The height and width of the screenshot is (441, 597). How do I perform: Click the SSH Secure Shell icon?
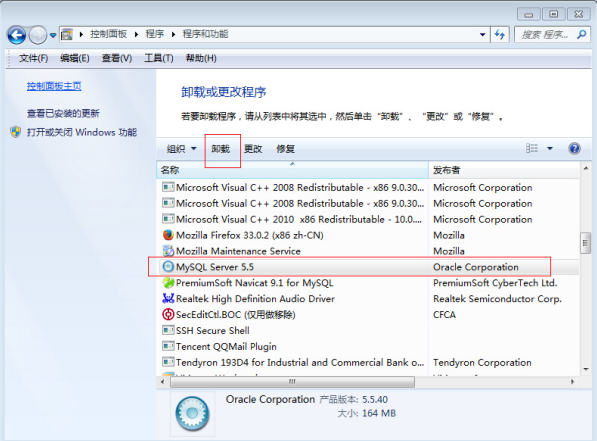168,330
